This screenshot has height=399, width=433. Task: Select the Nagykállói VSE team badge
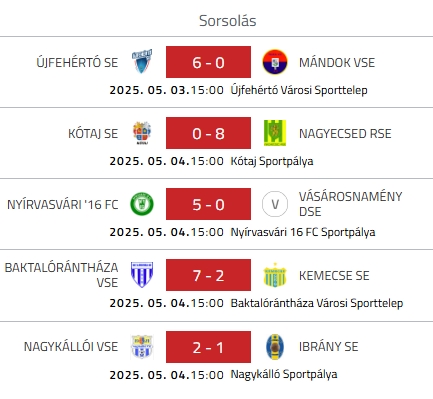pos(142,347)
